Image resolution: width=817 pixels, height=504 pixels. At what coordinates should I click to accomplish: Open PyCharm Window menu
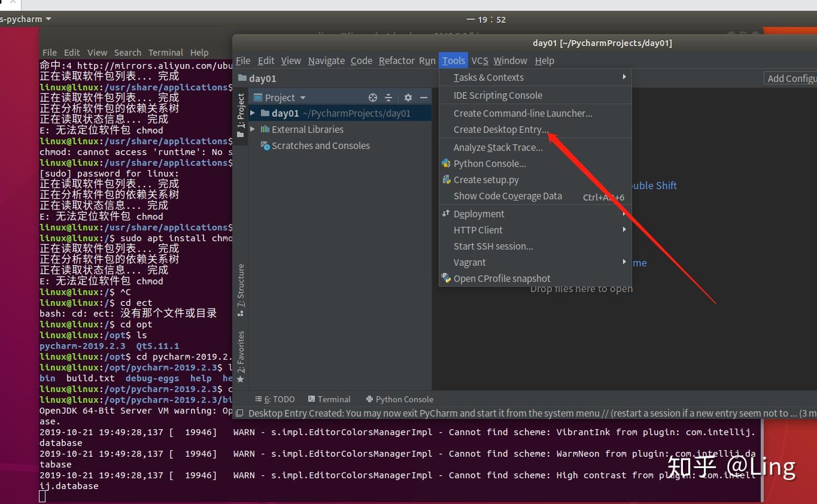coord(511,60)
